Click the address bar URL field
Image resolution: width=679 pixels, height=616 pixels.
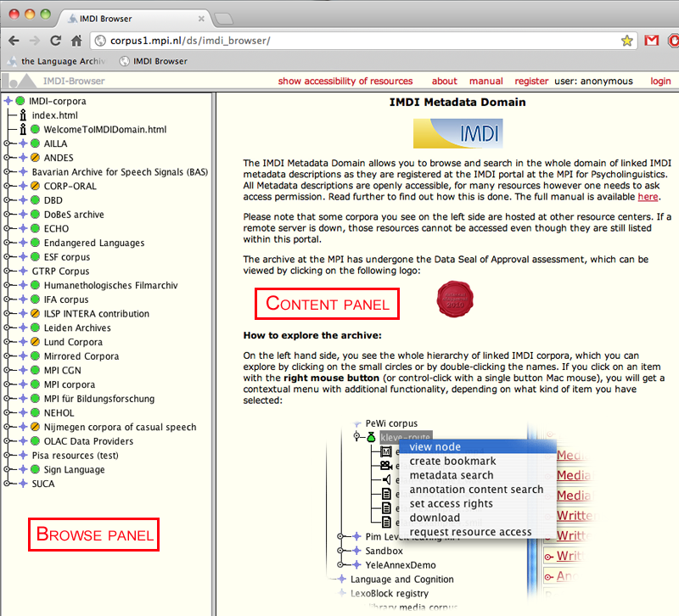click(x=364, y=41)
